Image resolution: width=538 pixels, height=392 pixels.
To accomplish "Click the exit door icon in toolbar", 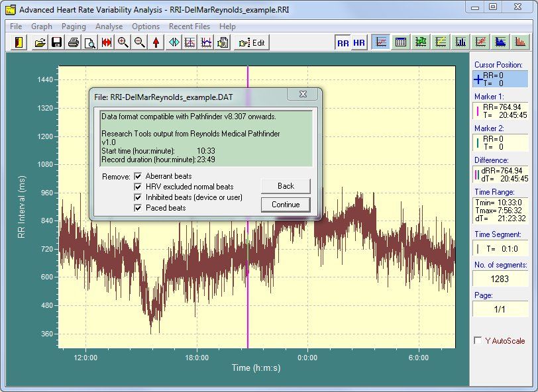I will click(x=20, y=42).
